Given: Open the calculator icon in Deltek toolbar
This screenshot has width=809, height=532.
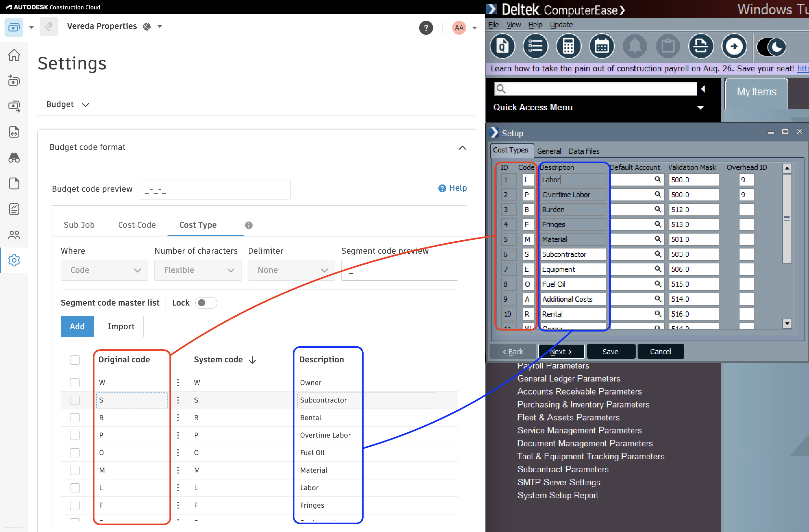Looking at the screenshot, I should coord(568,46).
